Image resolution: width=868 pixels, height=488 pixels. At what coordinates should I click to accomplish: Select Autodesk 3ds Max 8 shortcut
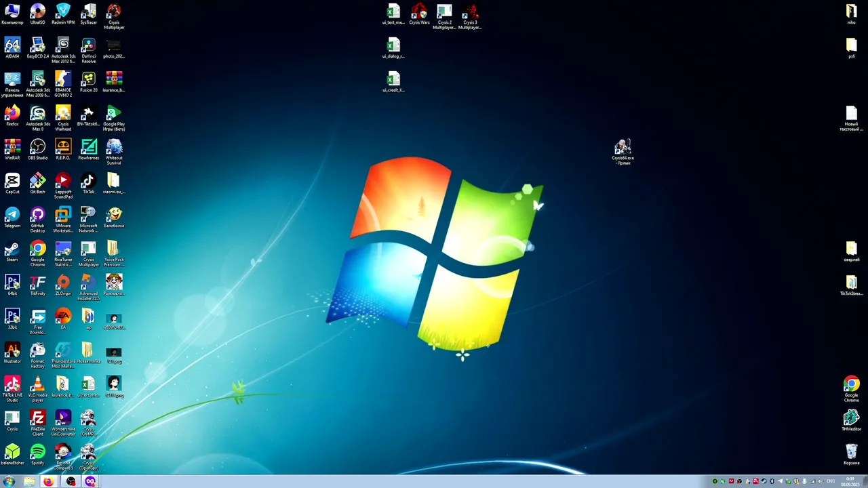[x=37, y=118]
